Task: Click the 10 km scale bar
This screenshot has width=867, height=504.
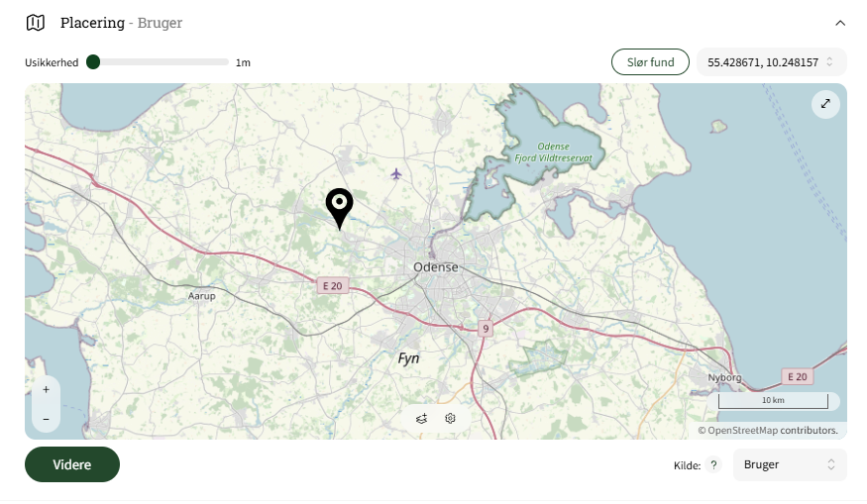Action: click(773, 401)
